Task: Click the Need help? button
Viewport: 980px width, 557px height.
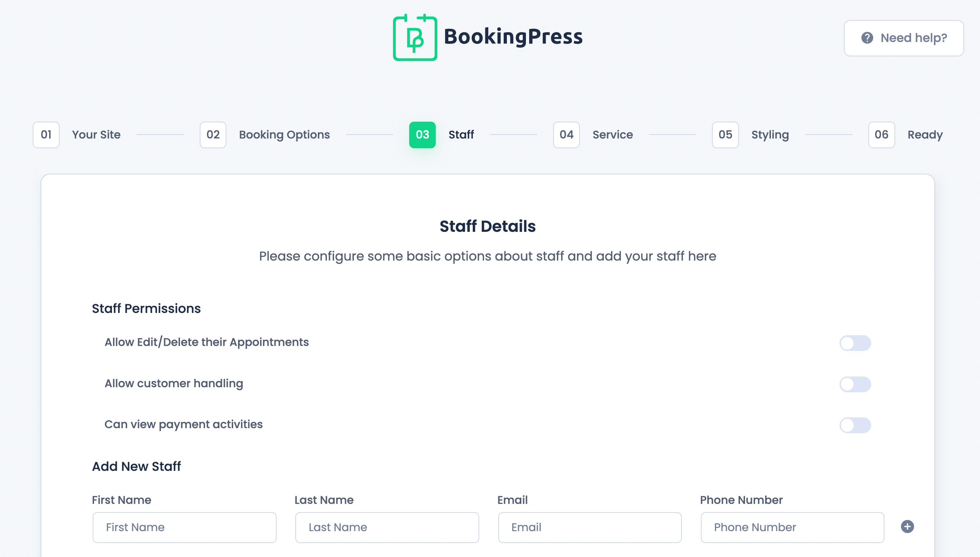Action: pos(903,38)
